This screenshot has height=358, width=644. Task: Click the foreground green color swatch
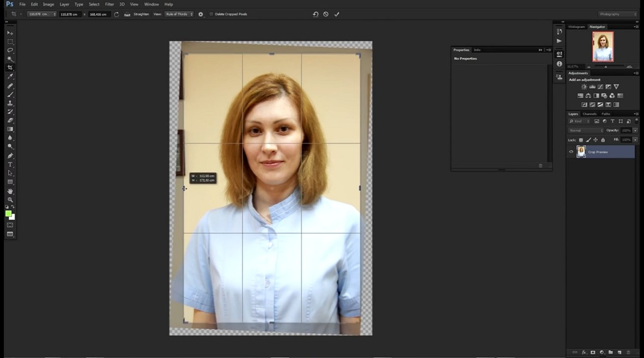click(9, 213)
